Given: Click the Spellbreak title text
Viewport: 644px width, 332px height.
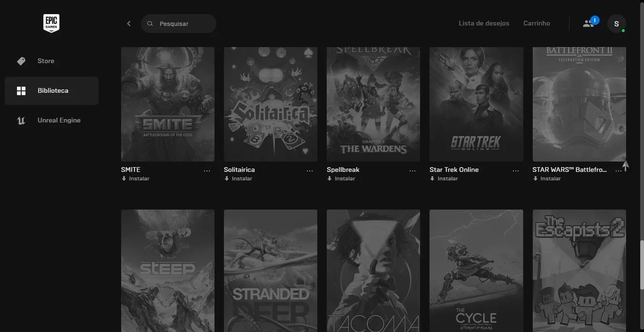Looking at the screenshot, I should pos(343,170).
